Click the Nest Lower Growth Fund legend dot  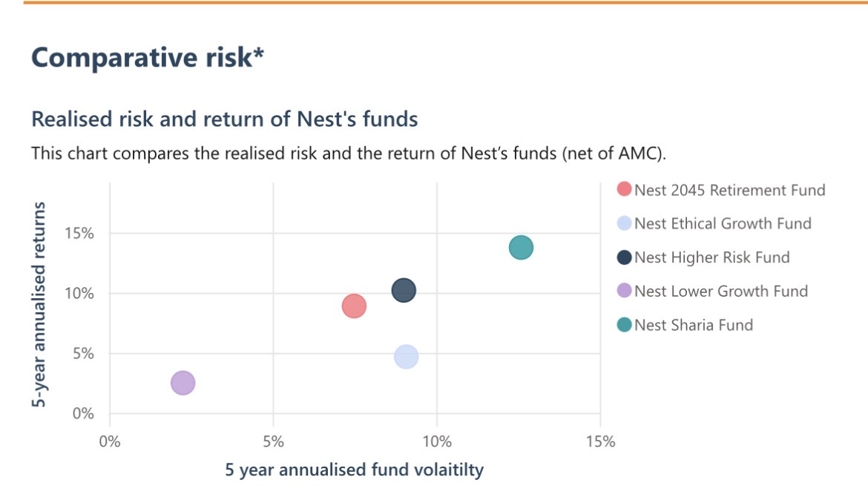[625, 291]
